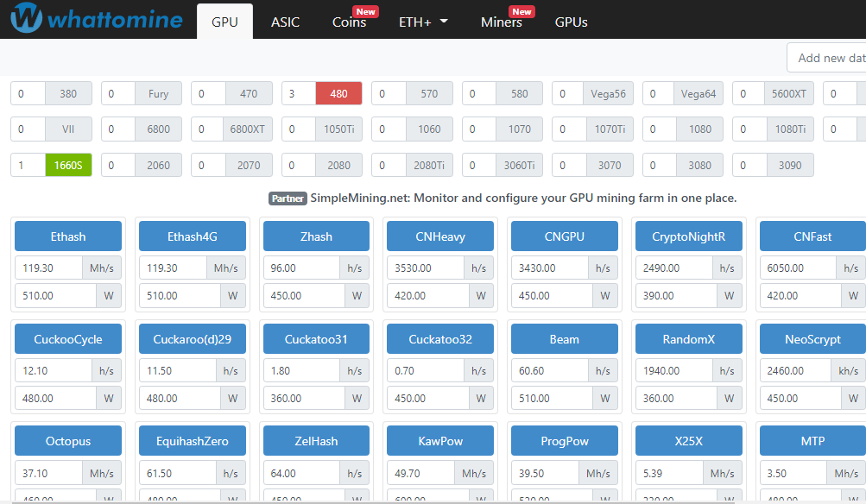The height and width of the screenshot is (504, 866).
Task: Go to the GPUs tab
Action: click(571, 22)
